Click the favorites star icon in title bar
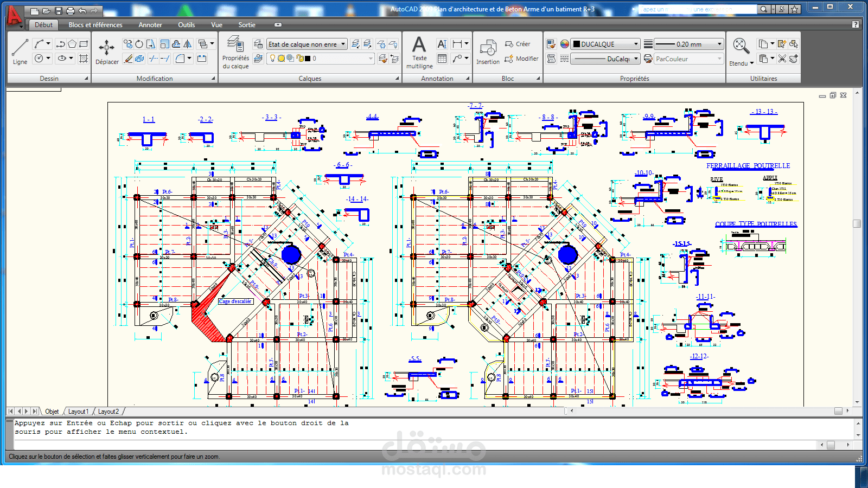 click(794, 9)
